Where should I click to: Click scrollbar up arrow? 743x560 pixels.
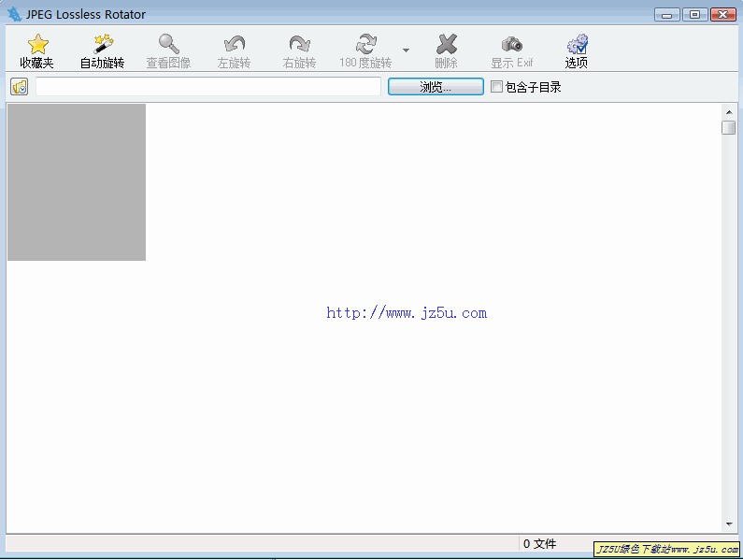point(729,112)
